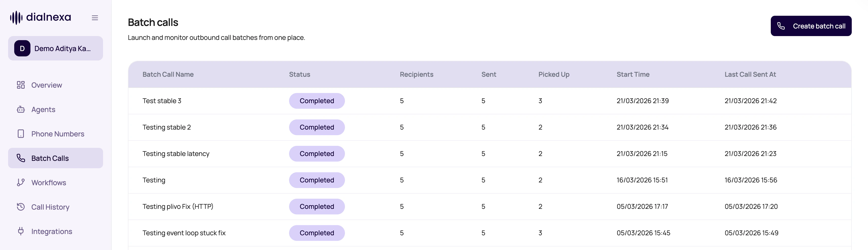Click start time 05/03/2026 17:17
Image resolution: width=868 pixels, height=250 pixels.
642,207
